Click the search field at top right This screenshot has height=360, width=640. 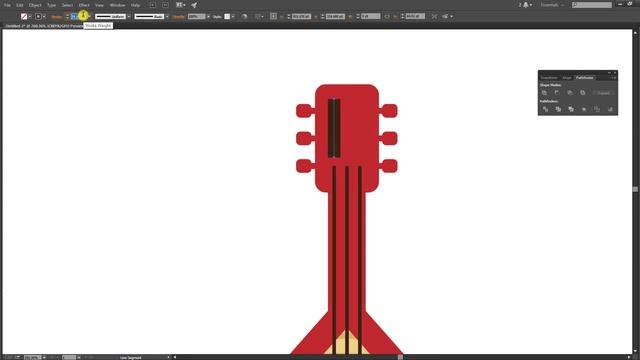[592, 5]
